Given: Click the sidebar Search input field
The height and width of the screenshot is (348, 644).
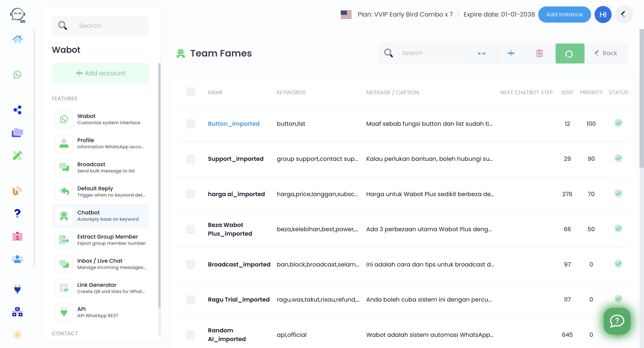Looking at the screenshot, I should pyautogui.click(x=112, y=26).
